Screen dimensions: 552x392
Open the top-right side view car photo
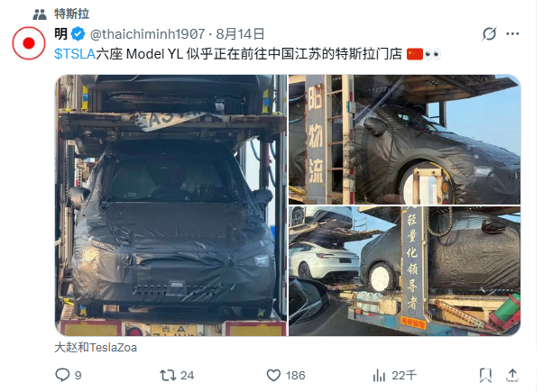pyautogui.click(x=404, y=139)
